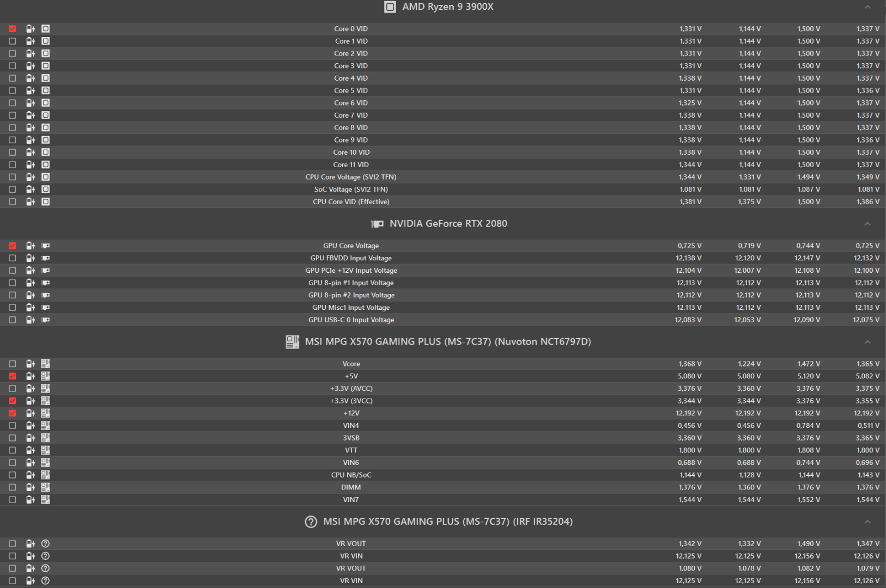This screenshot has height=588, width=886.
Task: Click the 1,349 V average of CPU Core Voltage
Action: click(x=867, y=177)
